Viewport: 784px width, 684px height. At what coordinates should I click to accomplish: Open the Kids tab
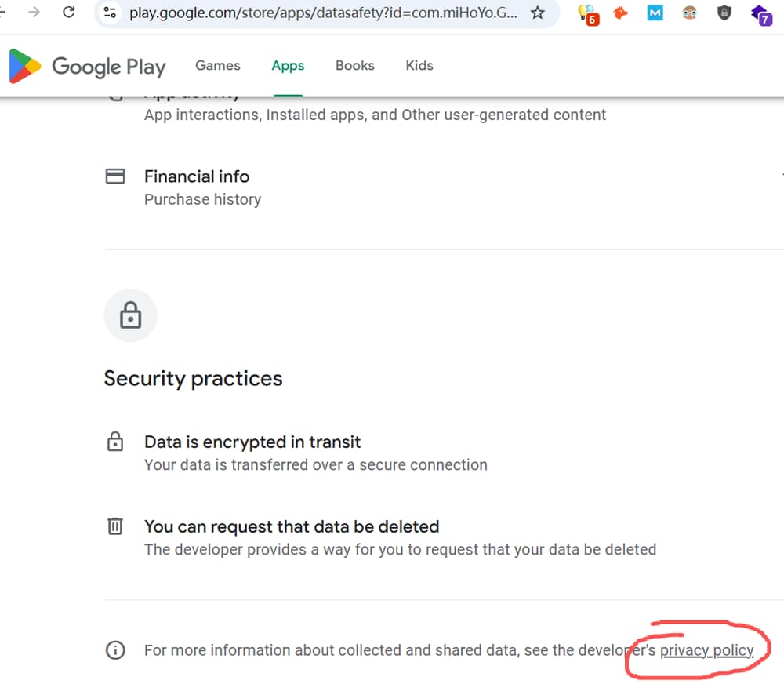point(419,66)
